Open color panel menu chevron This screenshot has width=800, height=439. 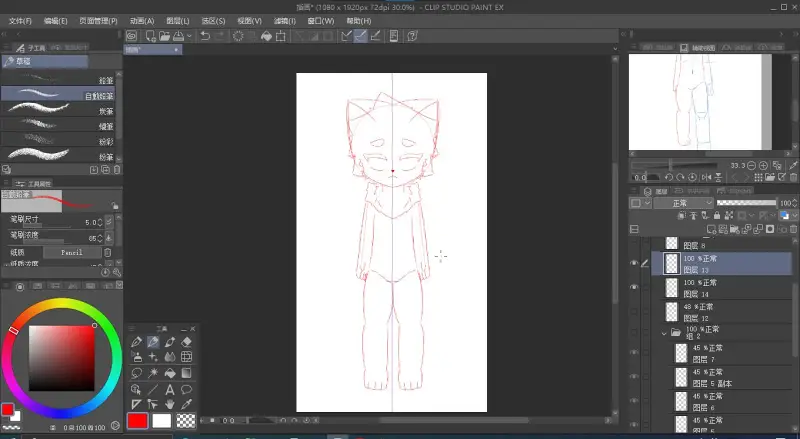[x=119, y=286]
